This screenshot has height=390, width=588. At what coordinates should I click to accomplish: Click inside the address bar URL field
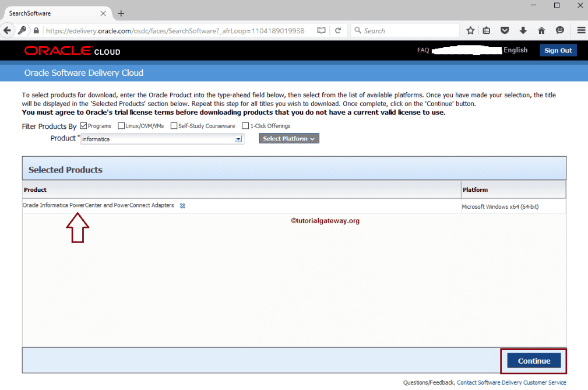[175, 30]
